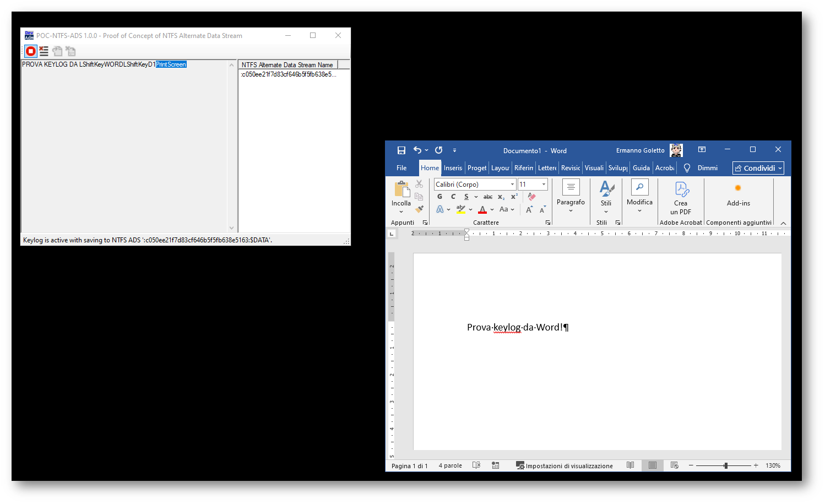Open the Quick Access Toolbar customize dropdown

[454, 150]
